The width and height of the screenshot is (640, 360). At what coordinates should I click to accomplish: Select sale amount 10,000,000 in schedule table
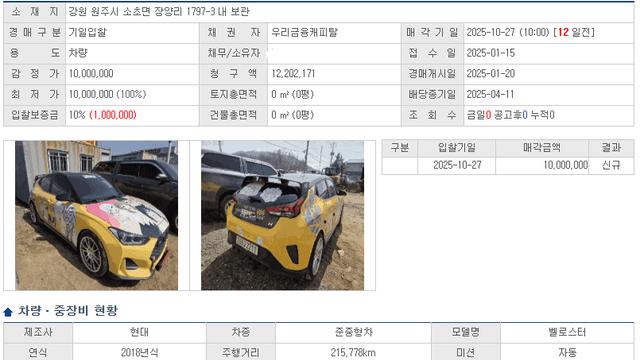(x=565, y=165)
